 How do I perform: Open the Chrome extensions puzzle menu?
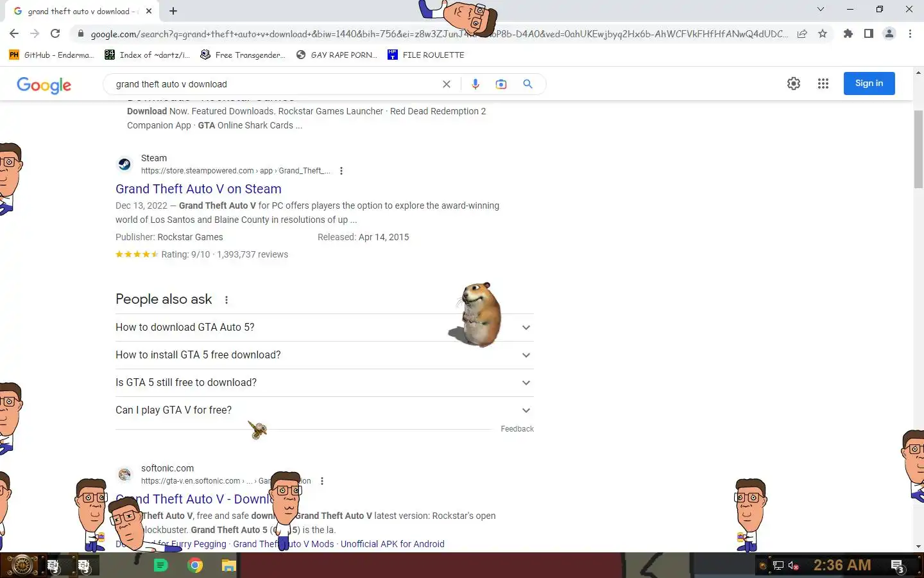pyautogui.click(x=848, y=34)
